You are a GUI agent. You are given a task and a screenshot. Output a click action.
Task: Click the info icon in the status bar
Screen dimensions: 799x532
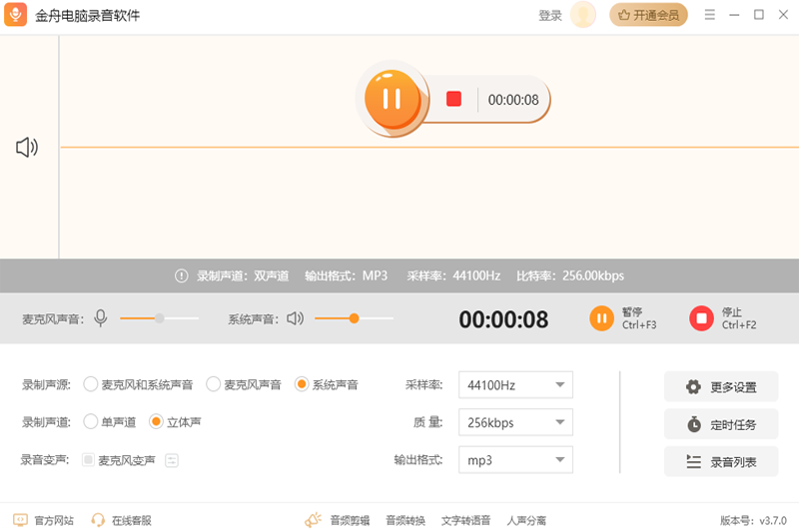point(181,275)
